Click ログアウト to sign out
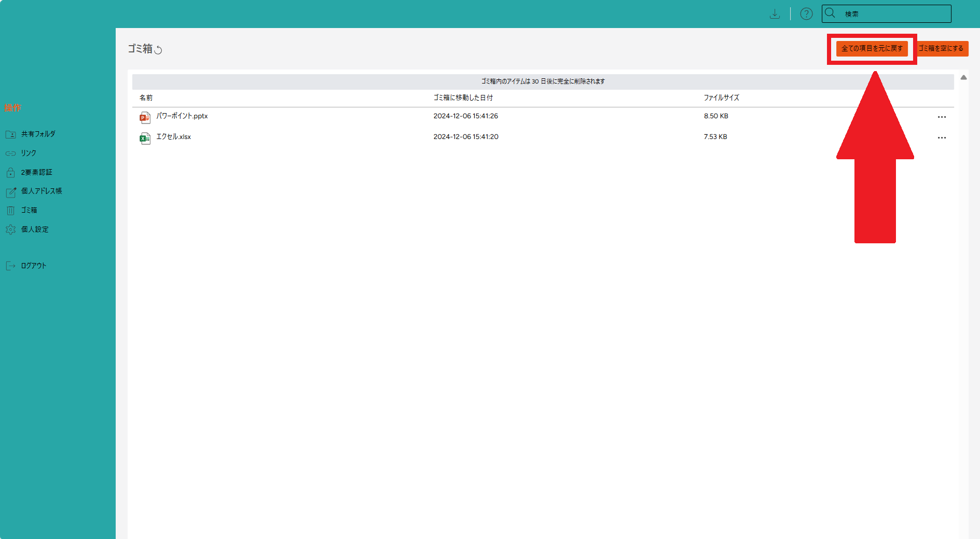This screenshot has height=539, width=980. (34, 266)
